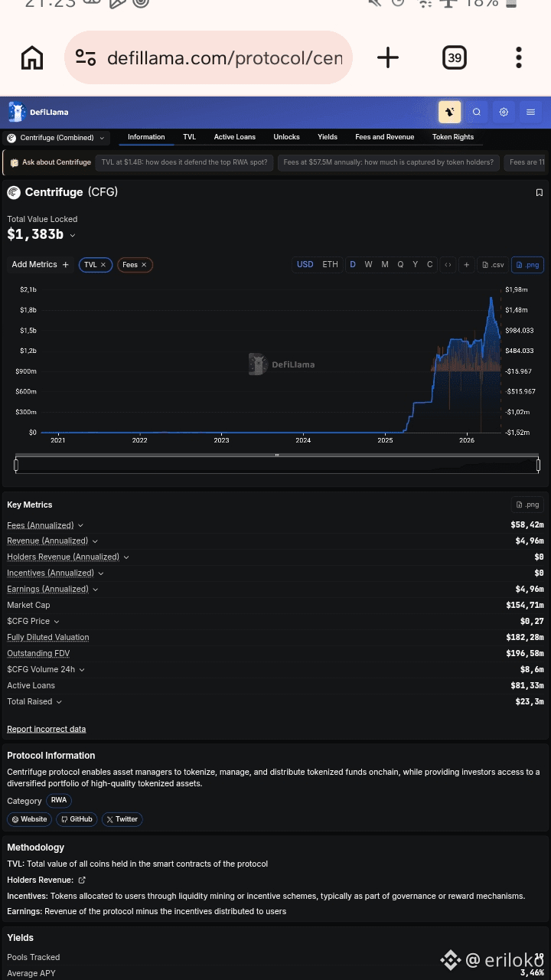
Task: Click the DefiLlama logo
Action: click(38, 112)
